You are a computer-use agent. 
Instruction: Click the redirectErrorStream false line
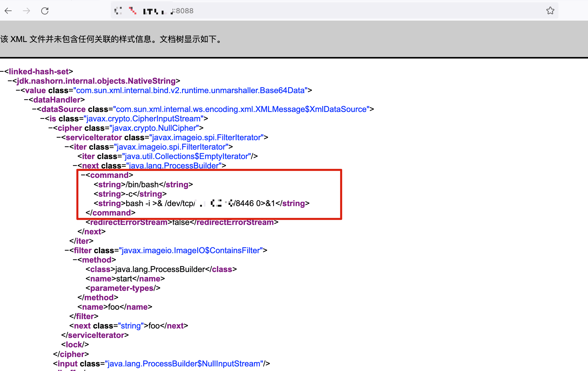(x=182, y=222)
